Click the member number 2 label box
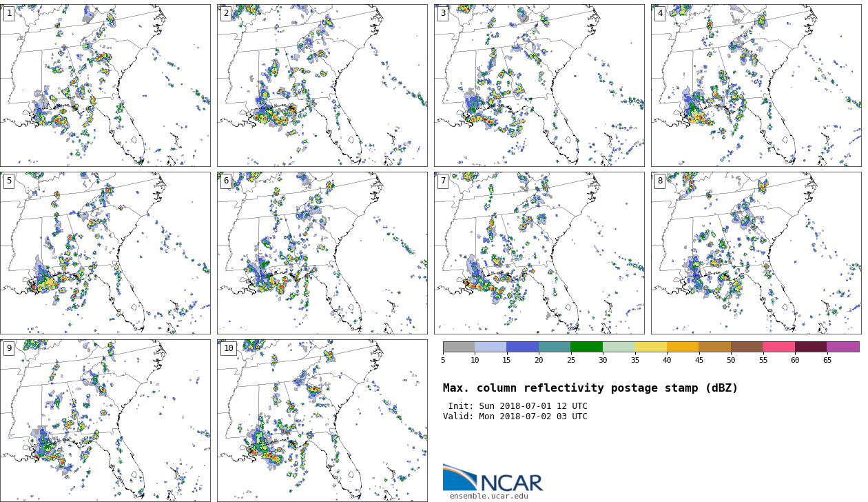This screenshot has width=868, height=502. click(226, 13)
